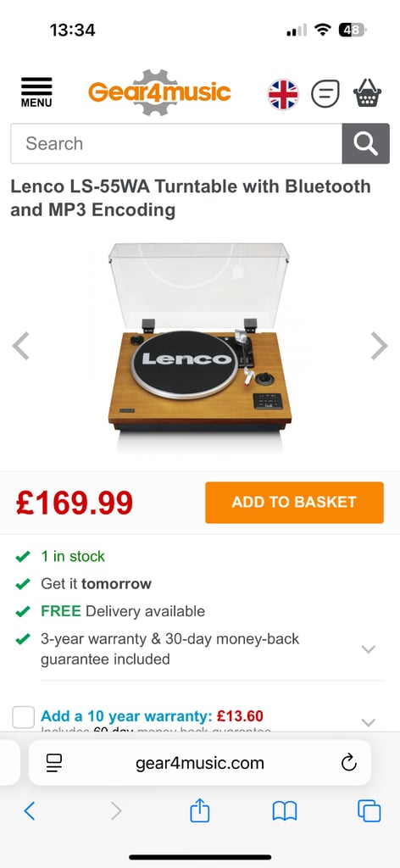Click the magnifying glass search button
This screenshot has height=868, width=400.
366,144
